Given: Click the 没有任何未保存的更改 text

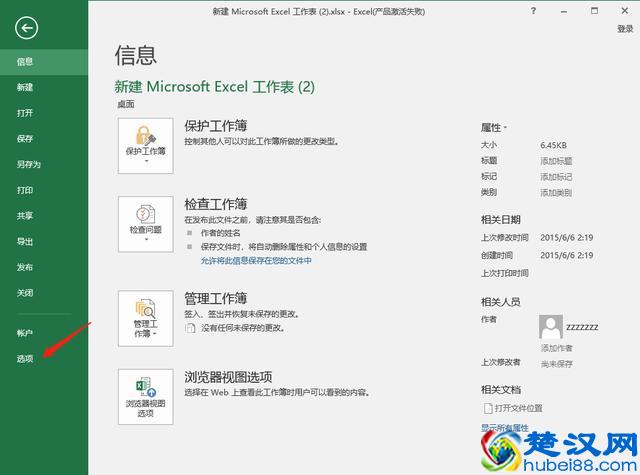Looking at the screenshot, I should tap(243, 328).
